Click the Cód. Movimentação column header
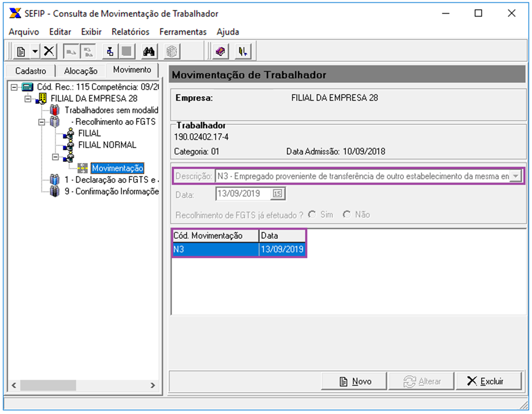This screenshot has height=414, width=532. (216, 235)
